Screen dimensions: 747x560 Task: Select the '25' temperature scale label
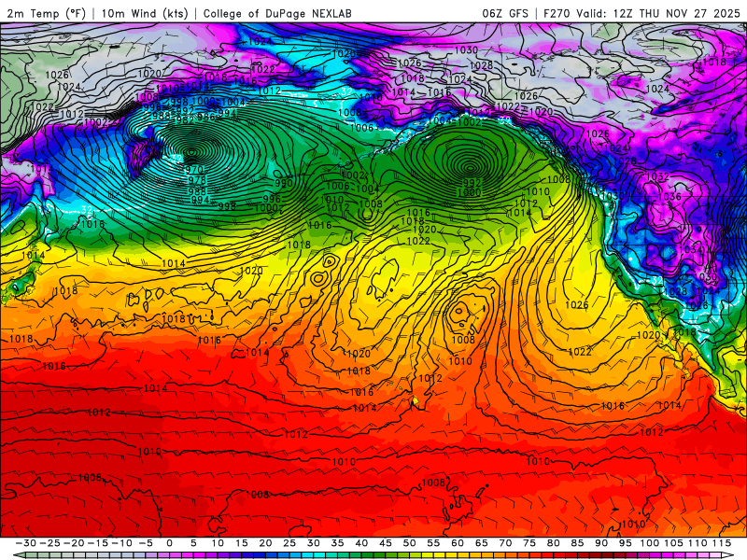(x=289, y=543)
